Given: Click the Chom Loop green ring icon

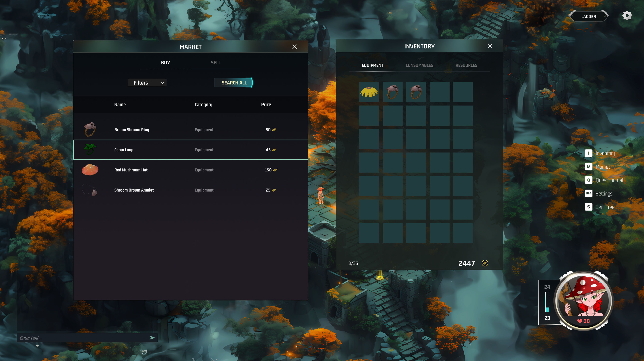Looking at the screenshot, I should click(x=90, y=149).
